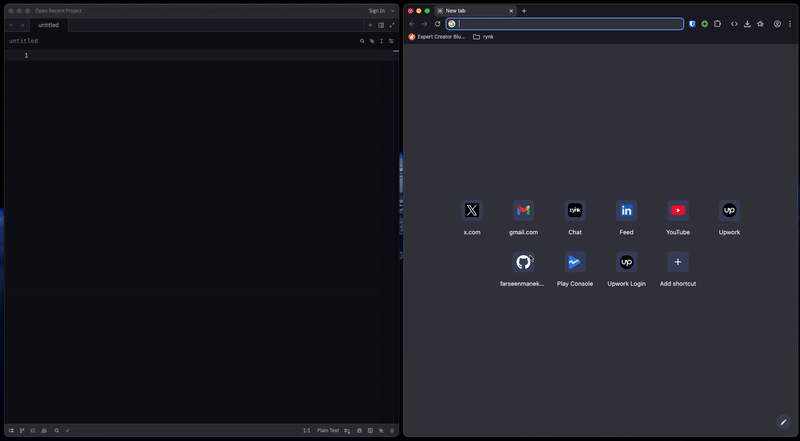
Task: Open the YouTube shortcut
Action: (x=678, y=210)
